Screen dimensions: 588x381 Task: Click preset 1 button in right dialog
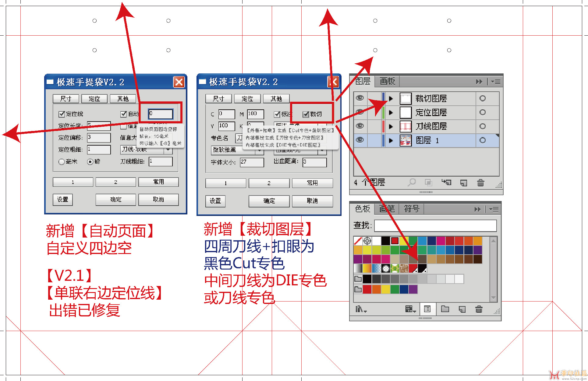click(226, 183)
